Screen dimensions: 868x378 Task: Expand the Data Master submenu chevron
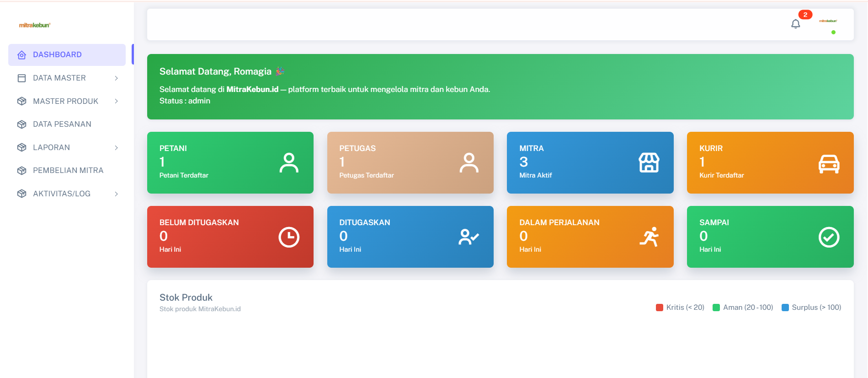[x=117, y=78]
